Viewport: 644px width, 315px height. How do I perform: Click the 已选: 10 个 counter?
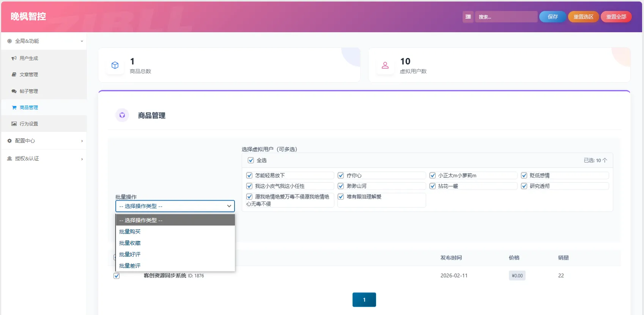pos(595,160)
